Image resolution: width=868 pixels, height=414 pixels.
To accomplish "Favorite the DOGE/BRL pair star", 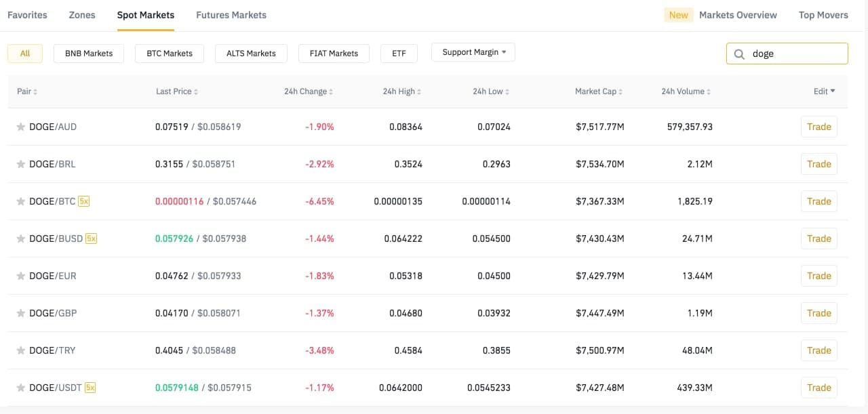I will click(21, 164).
